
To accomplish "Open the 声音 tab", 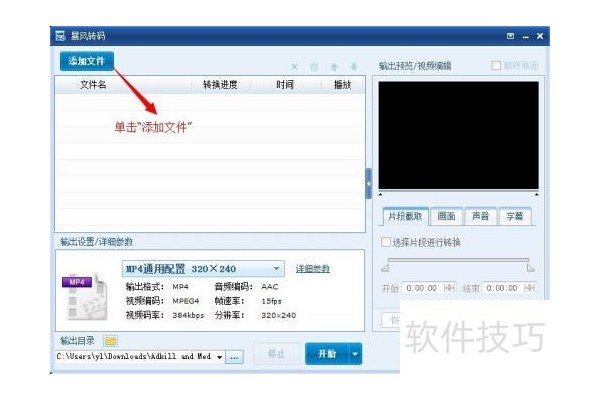I will pyautogui.click(x=480, y=216).
